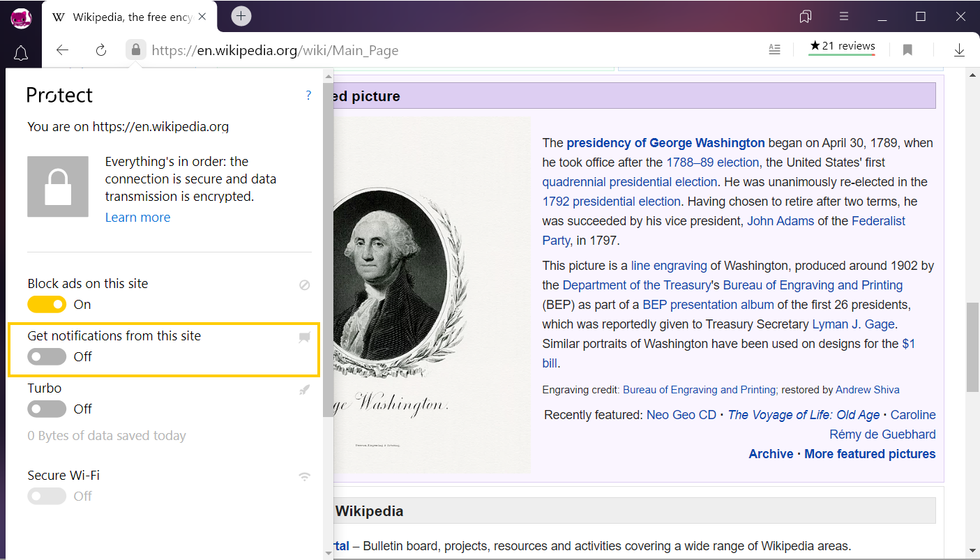Open quadrennial presidential election link

click(x=630, y=182)
